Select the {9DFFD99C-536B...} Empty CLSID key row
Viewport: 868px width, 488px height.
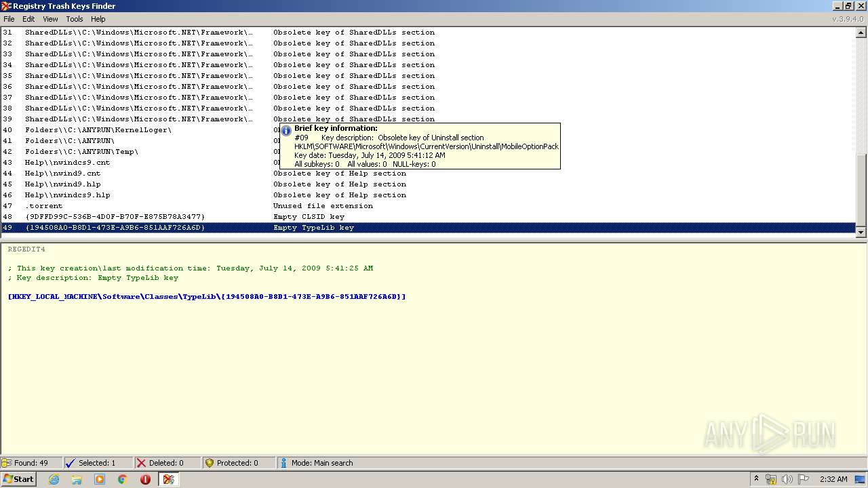pos(429,217)
